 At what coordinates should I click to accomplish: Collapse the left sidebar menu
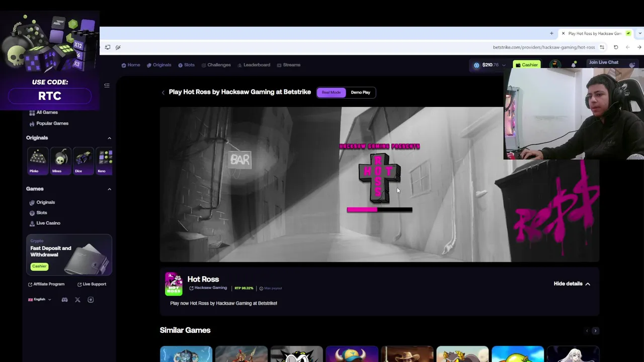coord(107,85)
